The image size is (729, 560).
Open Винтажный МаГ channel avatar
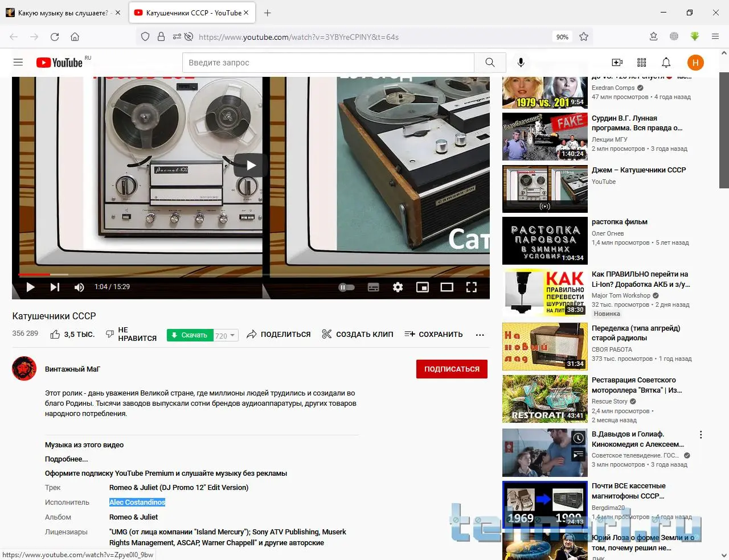click(x=24, y=369)
